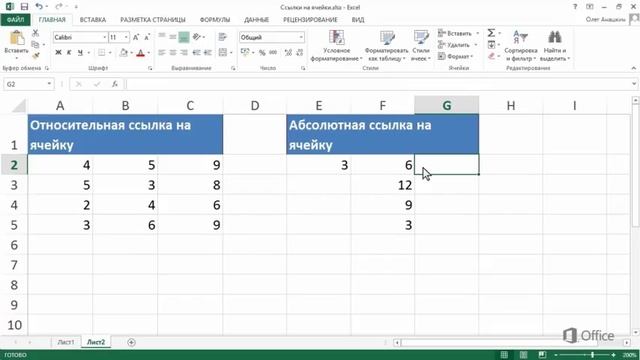
Task: Click the Вставить cells button
Action: (458, 33)
